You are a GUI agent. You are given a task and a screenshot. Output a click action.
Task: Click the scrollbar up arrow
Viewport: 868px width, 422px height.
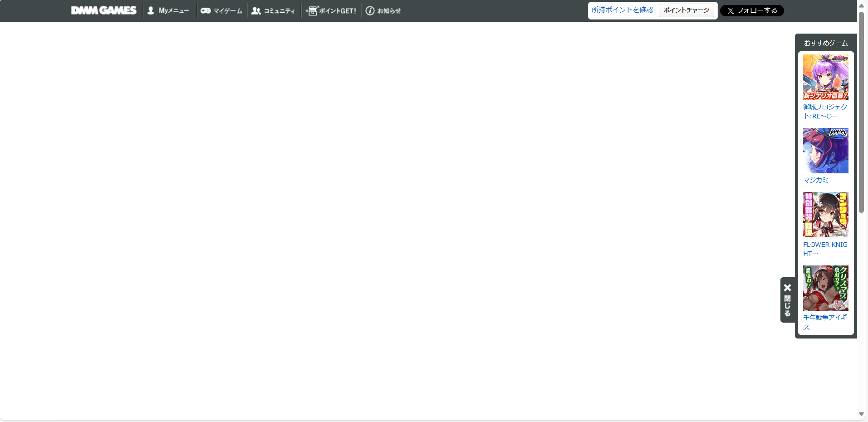[862, 5]
